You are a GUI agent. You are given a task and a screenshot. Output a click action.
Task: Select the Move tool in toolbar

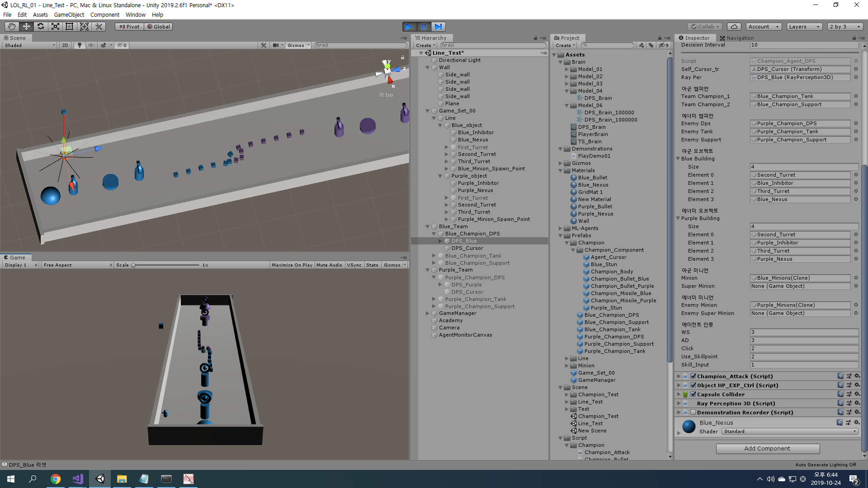26,27
